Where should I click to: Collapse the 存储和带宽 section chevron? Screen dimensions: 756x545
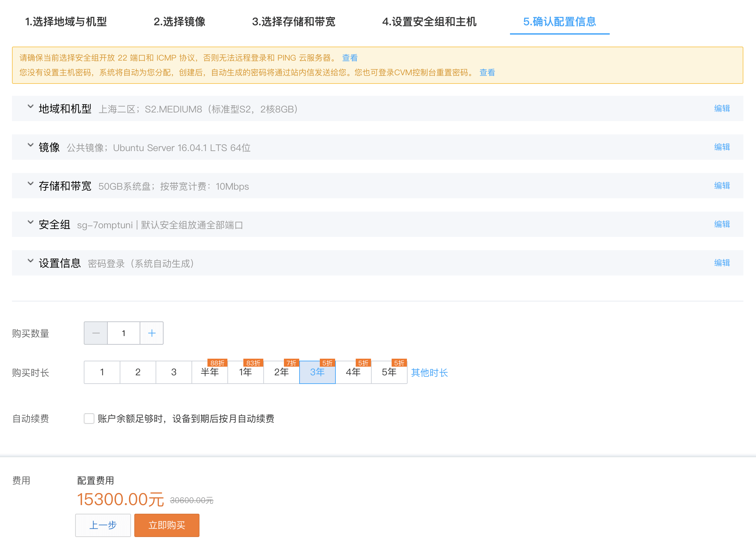pos(30,184)
